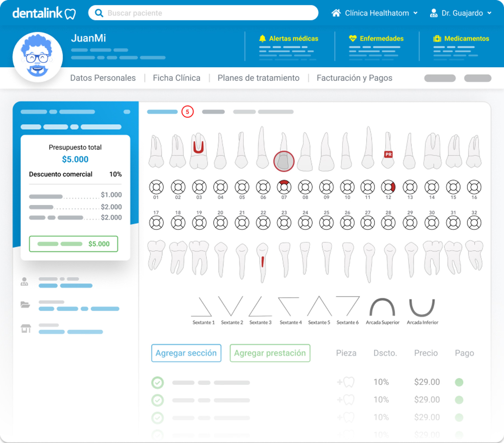Open the Datos Personales tab

[103, 78]
